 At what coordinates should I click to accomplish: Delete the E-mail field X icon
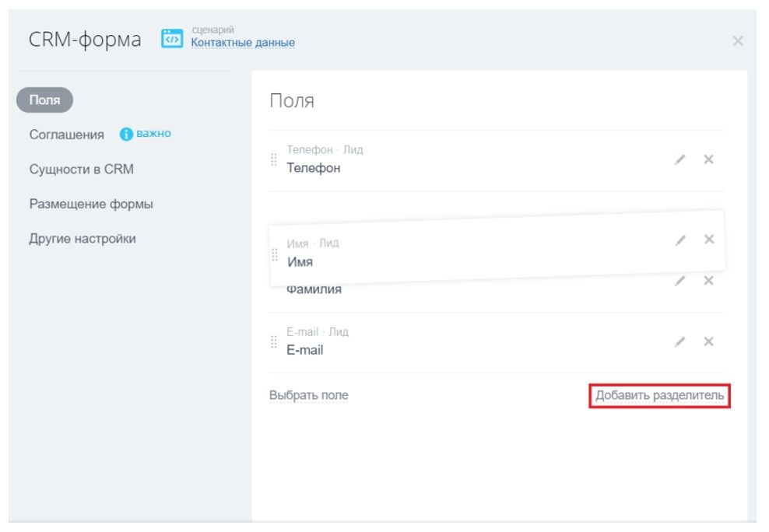[x=708, y=341]
